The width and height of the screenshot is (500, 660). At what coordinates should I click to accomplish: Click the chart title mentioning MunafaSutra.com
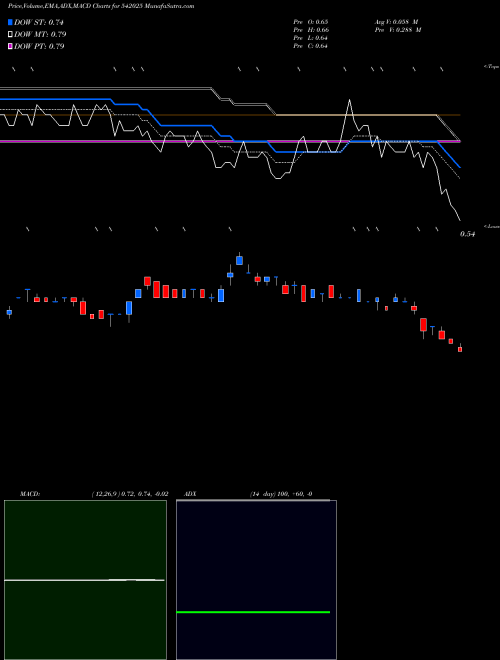coord(101,6)
